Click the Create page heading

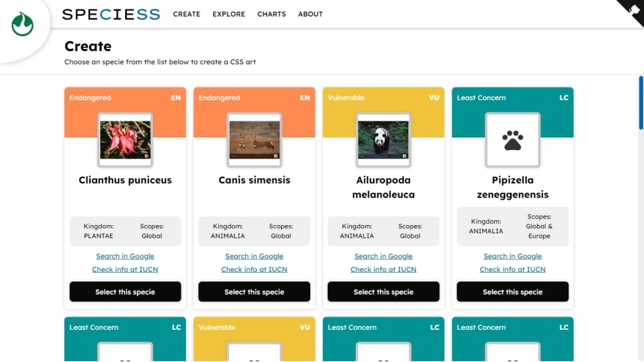tap(88, 46)
